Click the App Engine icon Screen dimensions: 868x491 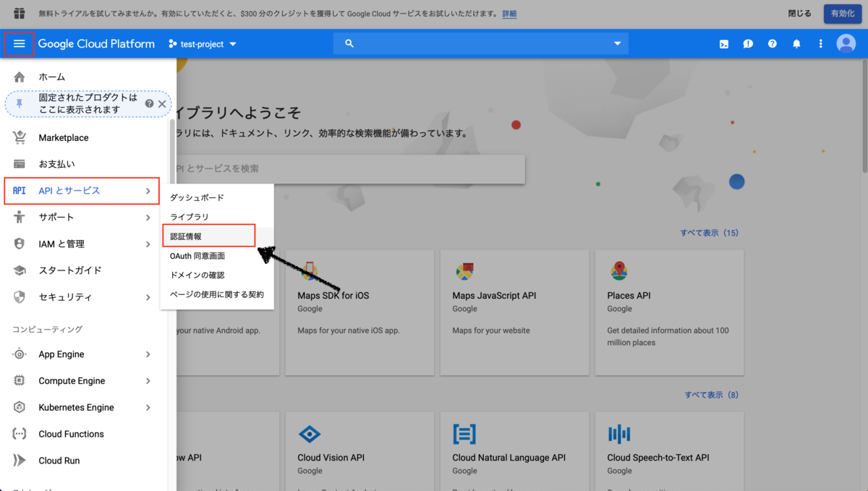[x=20, y=354]
